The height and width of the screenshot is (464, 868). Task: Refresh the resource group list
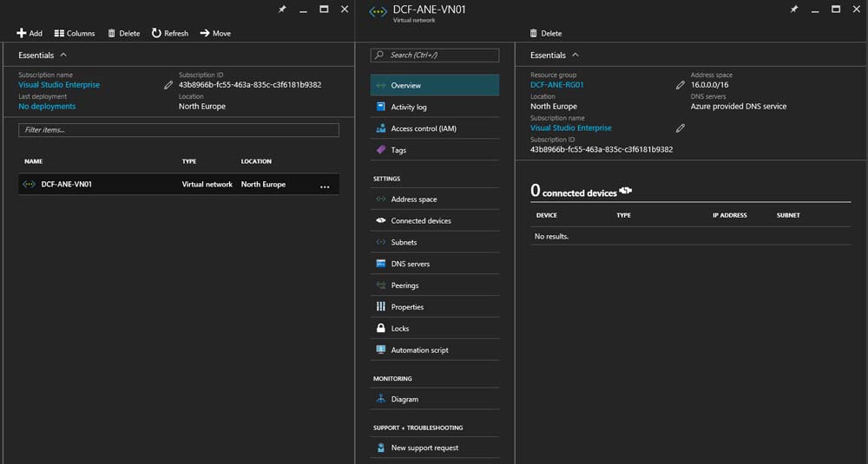tap(169, 33)
